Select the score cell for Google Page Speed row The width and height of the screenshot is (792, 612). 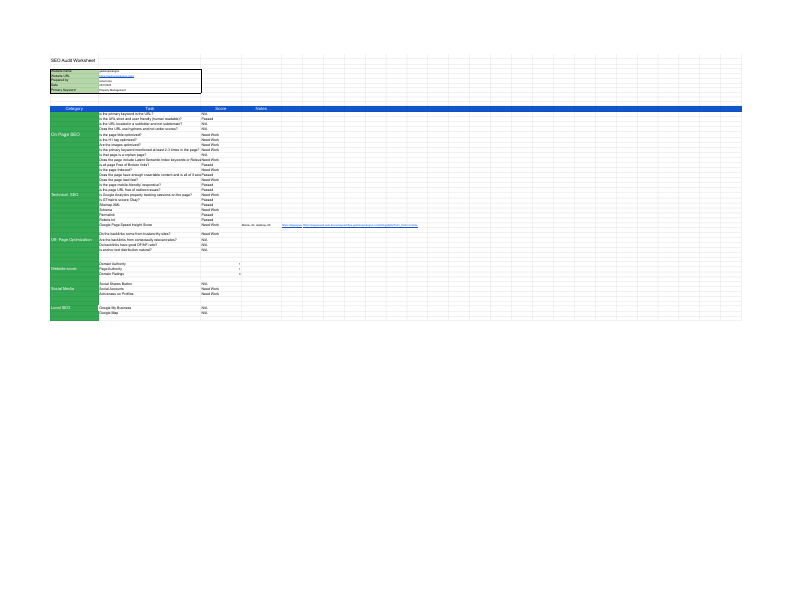tap(221, 225)
